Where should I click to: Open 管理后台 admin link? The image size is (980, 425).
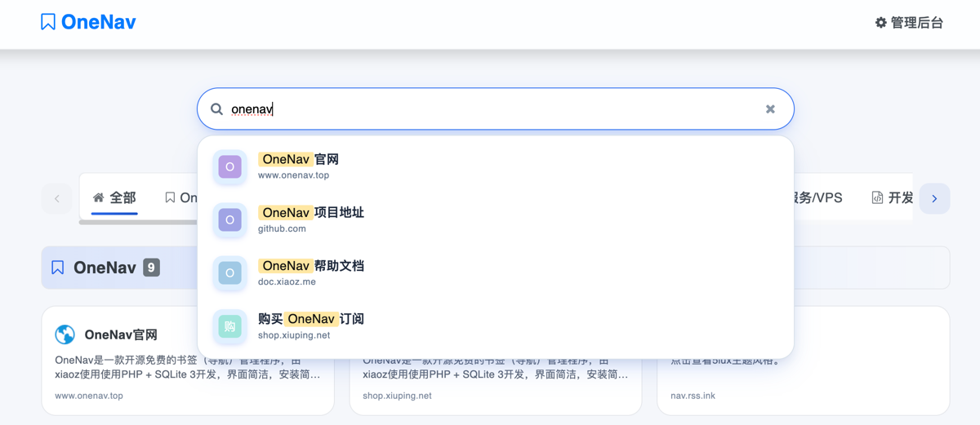pyautogui.click(x=909, y=23)
